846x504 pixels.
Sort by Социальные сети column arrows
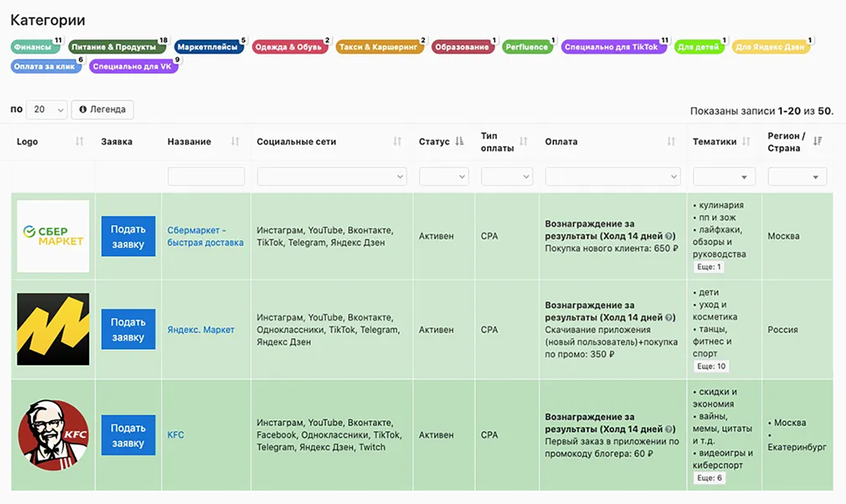(397, 142)
